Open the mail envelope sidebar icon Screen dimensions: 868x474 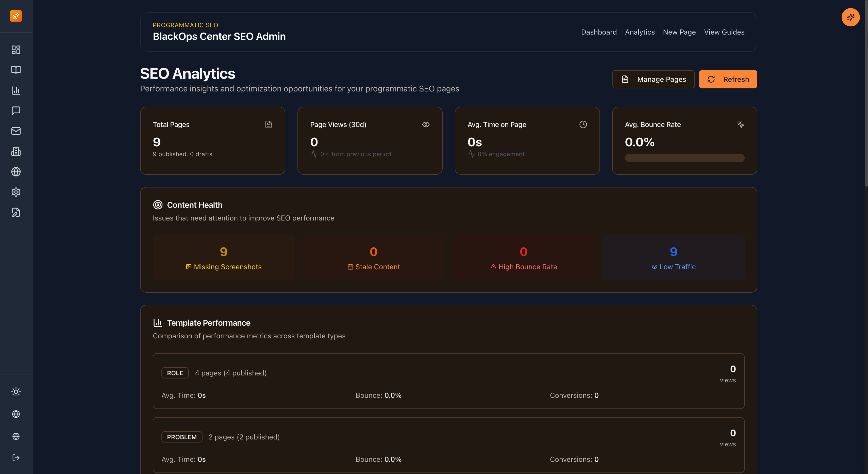(16, 131)
